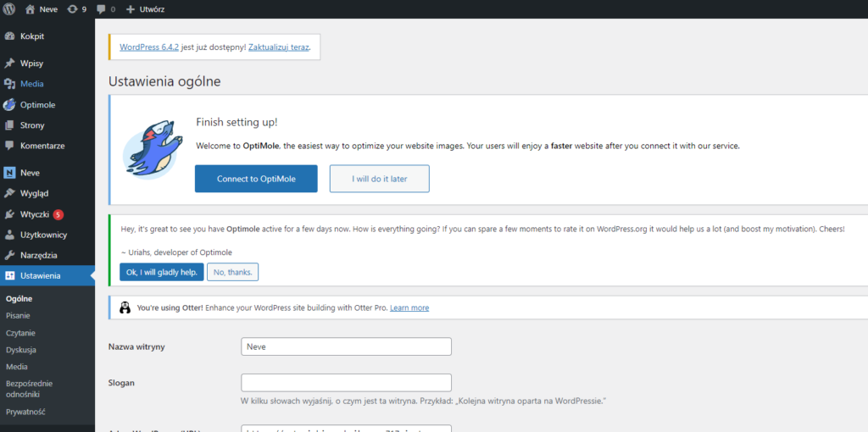This screenshot has height=432, width=868.
Task: Open the comments bubble icon
Action: 101,8
